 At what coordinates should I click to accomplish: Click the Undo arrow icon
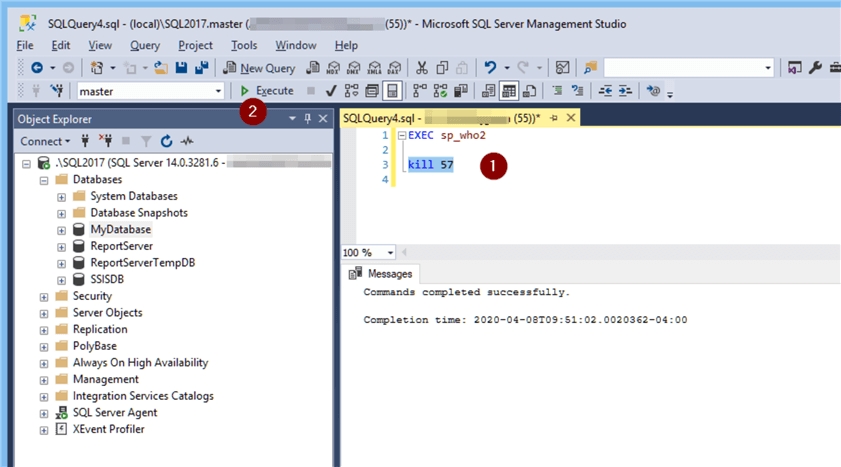490,68
